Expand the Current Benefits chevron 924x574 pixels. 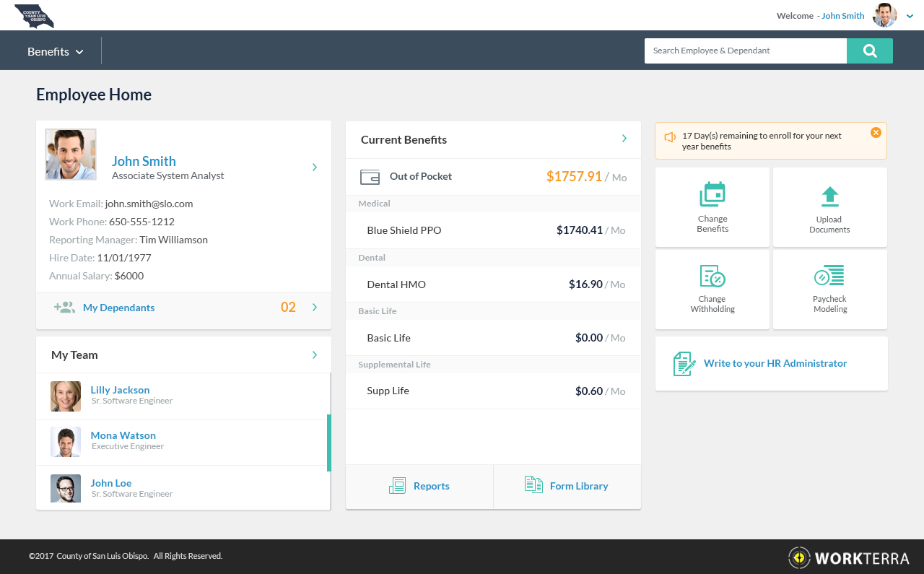[624, 139]
